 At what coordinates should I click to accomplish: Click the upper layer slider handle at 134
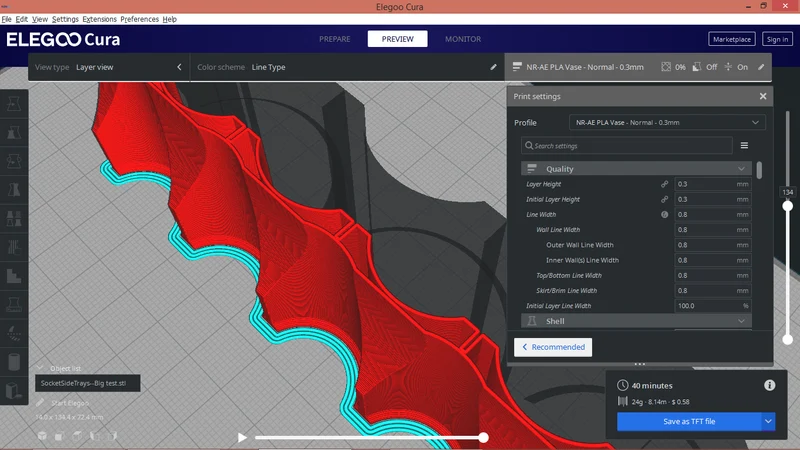(788, 206)
